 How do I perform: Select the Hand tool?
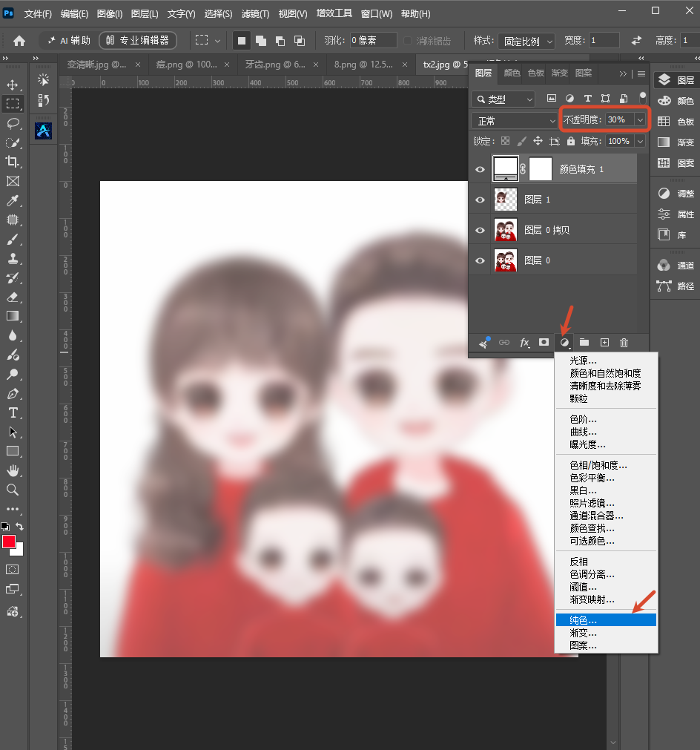click(x=13, y=470)
